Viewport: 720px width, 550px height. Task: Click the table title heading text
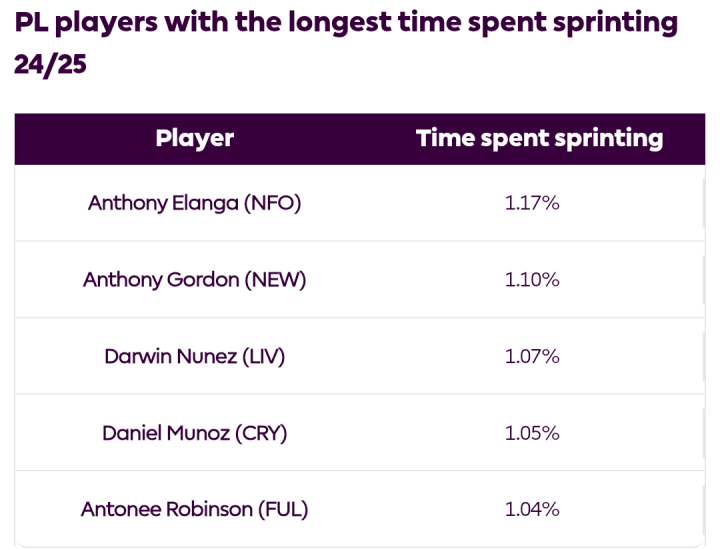pos(346,43)
